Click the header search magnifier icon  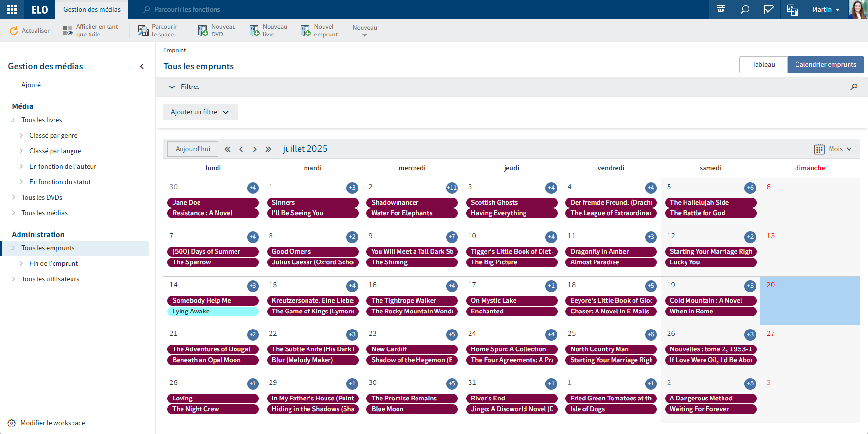(x=745, y=10)
